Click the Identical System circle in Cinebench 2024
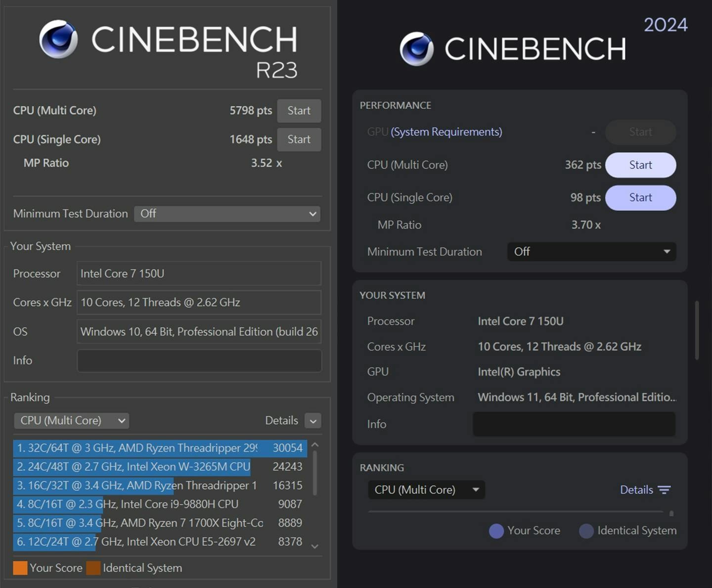The height and width of the screenshot is (588, 712). (586, 531)
